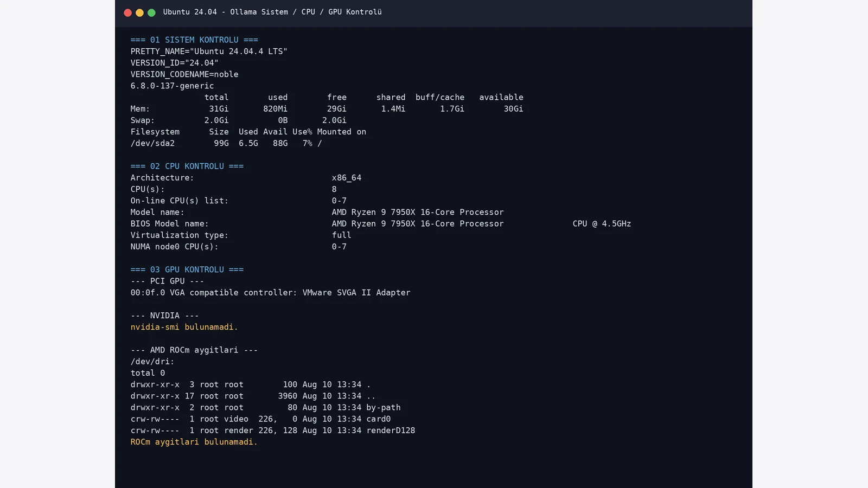Screen dimensions: 868x488
Task: Select the '=== 03 GPU KONTROLU ===' heading
Action: [187, 269]
